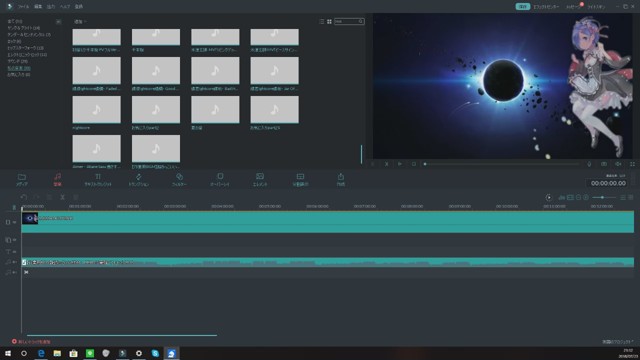Click the voiceover microphone icon under preview
Viewport: 640px width, 360px height.
(x=589, y=164)
